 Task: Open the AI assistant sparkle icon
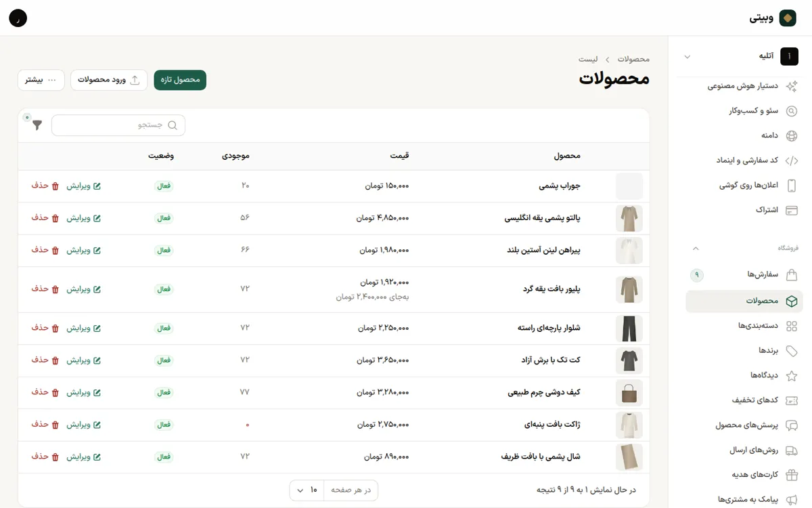(791, 86)
